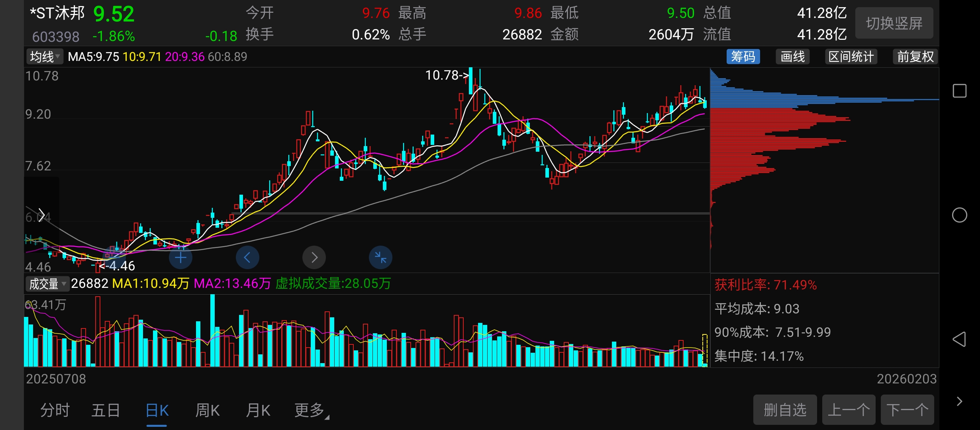Tap the Android triangle back icon
This screenshot has width=980, height=430.
click(x=959, y=339)
